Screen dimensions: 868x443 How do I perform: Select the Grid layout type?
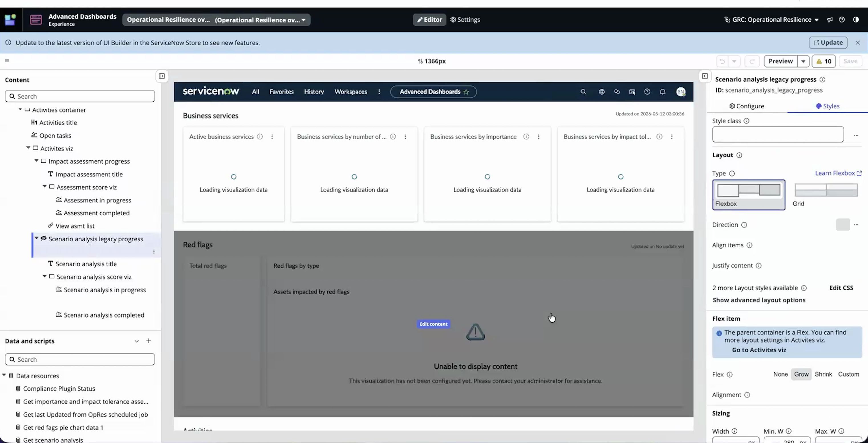[x=826, y=195]
